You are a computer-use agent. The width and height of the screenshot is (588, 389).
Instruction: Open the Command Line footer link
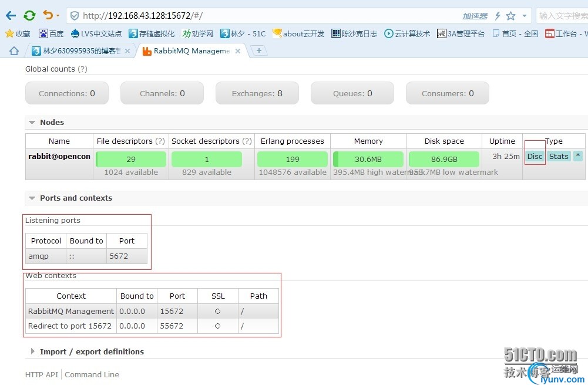click(x=92, y=374)
